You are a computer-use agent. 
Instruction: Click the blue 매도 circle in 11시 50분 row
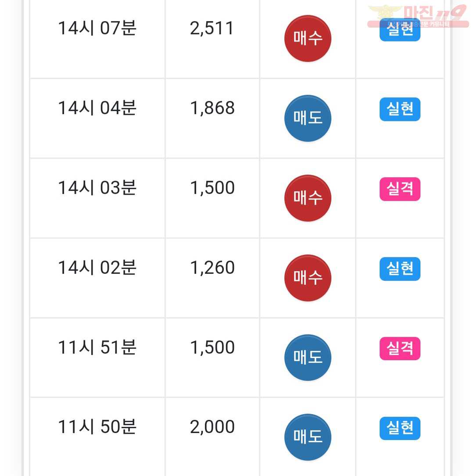pyautogui.click(x=308, y=437)
